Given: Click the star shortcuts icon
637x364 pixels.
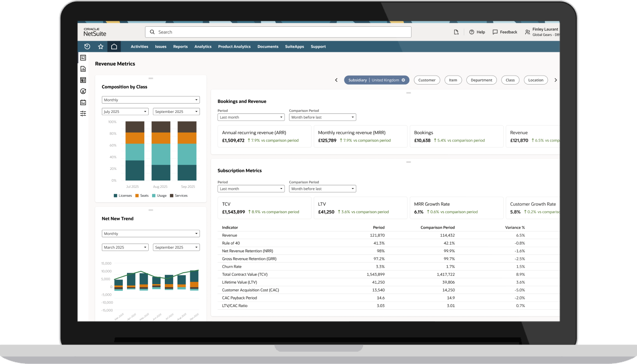Looking at the screenshot, I should (x=101, y=47).
